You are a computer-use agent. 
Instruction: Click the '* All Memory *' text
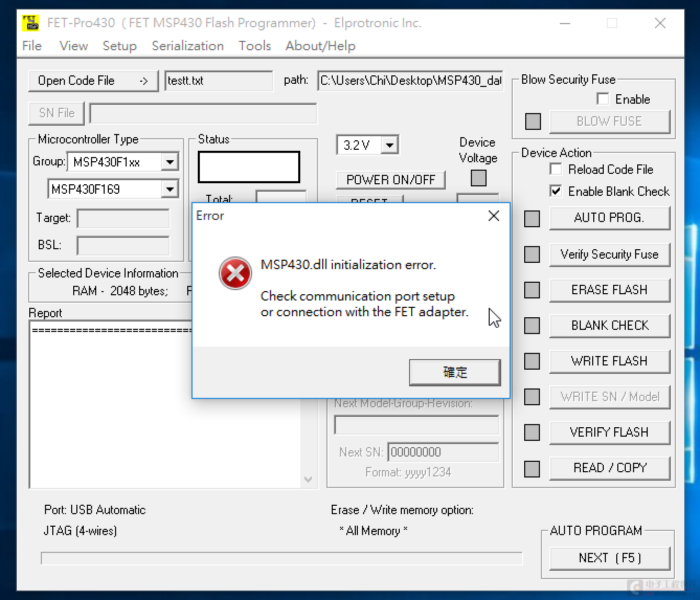pyautogui.click(x=374, y=531)
